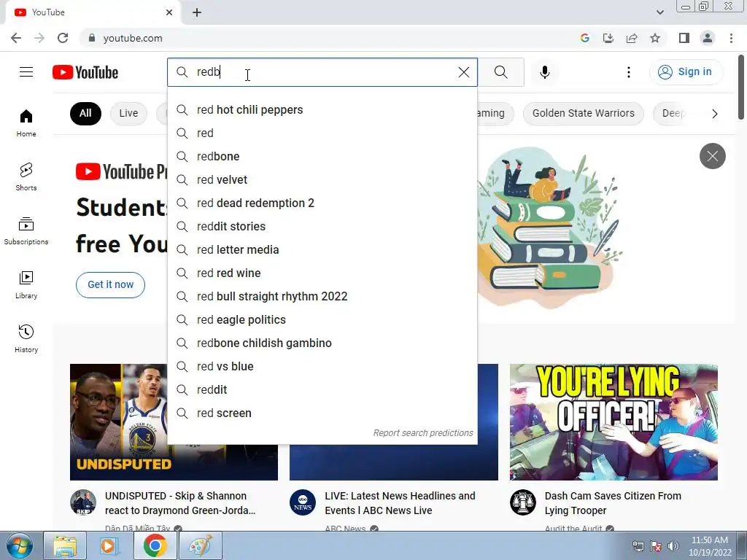
Task: Open Dash Cam Saves Citizen video title
Action: pos(613,503)
